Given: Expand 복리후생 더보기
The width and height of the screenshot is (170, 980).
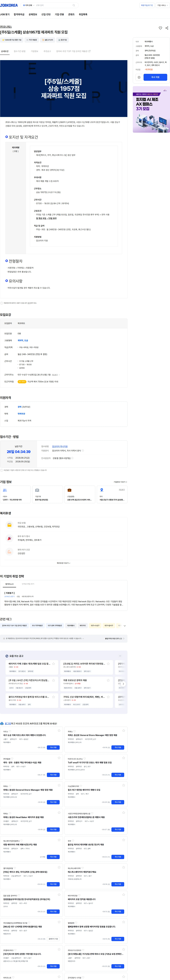Looking at the screenshot, I should click(x=63, y=563).
